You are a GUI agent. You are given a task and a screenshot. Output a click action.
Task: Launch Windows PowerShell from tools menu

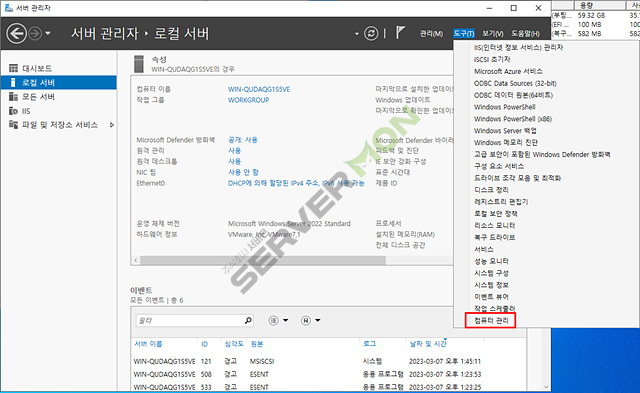pos(504,107)
